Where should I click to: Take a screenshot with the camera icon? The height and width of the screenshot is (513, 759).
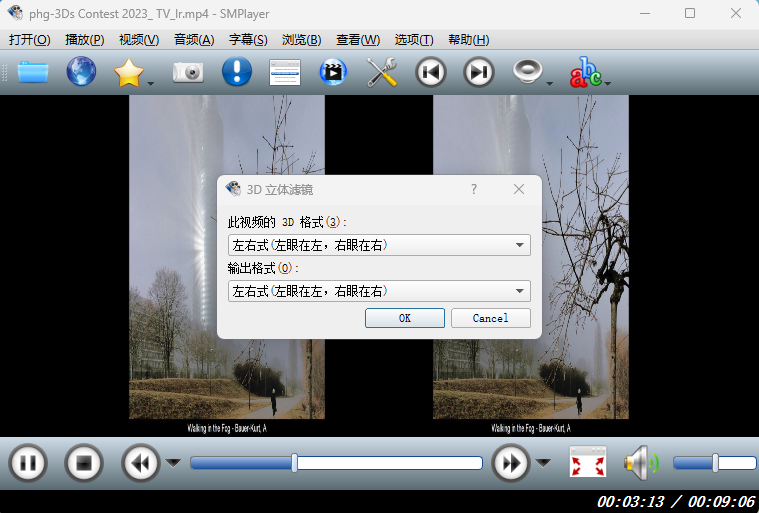(188, 73)
